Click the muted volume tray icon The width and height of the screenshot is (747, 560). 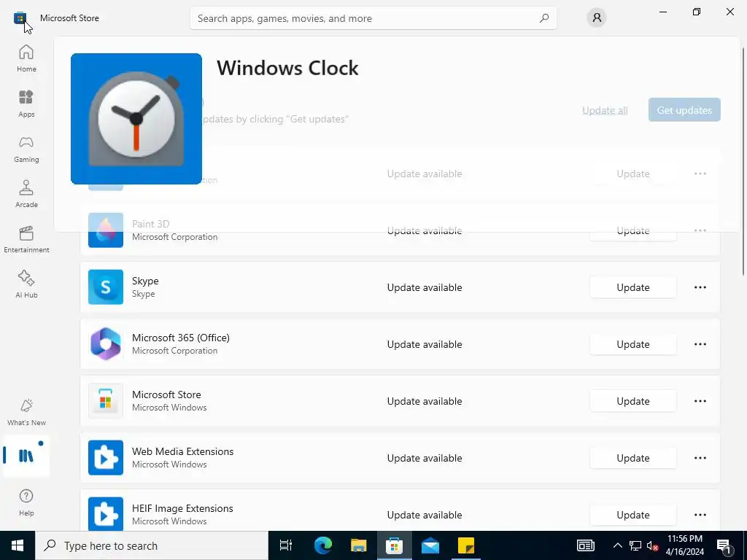(x=652, y=545)
